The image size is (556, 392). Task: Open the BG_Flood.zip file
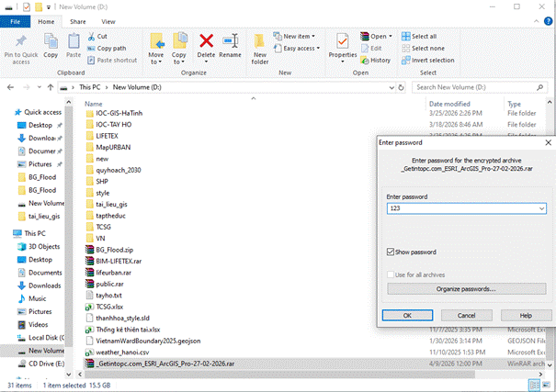(114, 249)
